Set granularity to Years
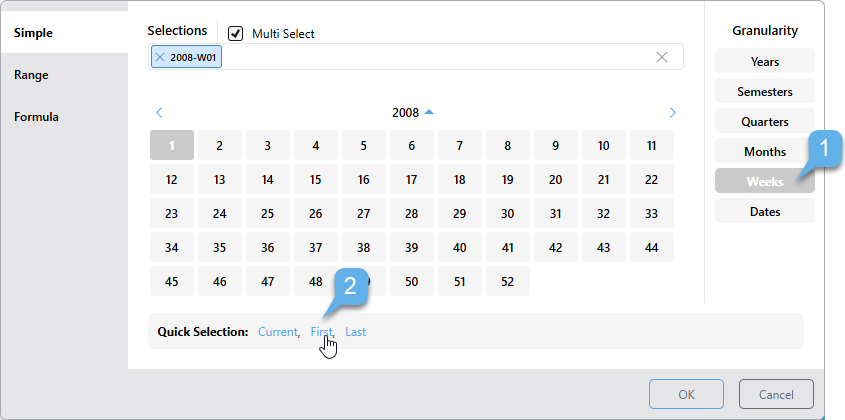 [765, 62]
